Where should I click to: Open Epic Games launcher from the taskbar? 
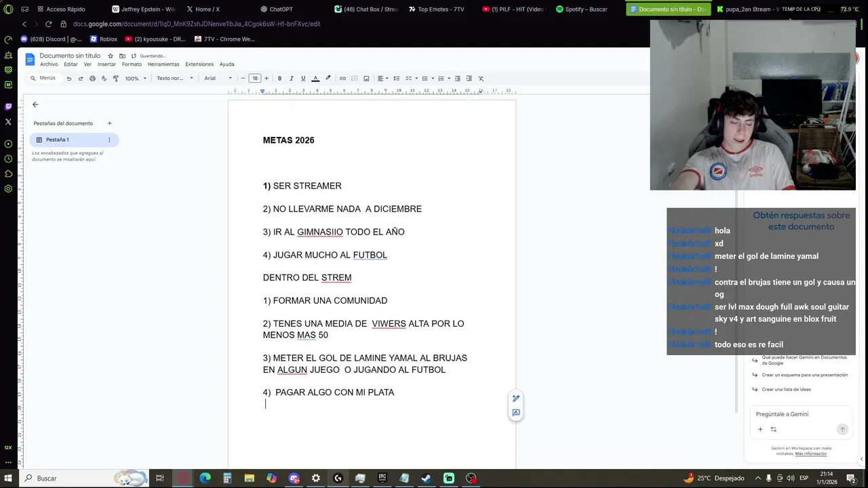coord(382,478)
